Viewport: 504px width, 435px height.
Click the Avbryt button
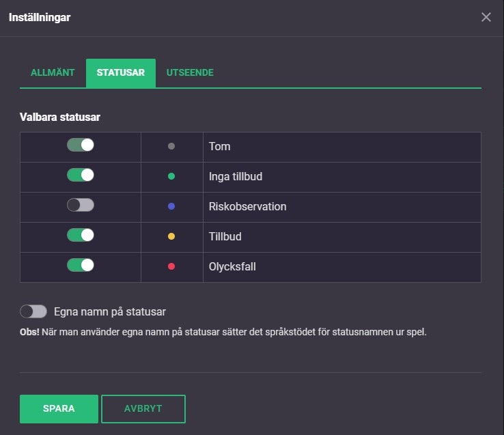tap(143, 408)
